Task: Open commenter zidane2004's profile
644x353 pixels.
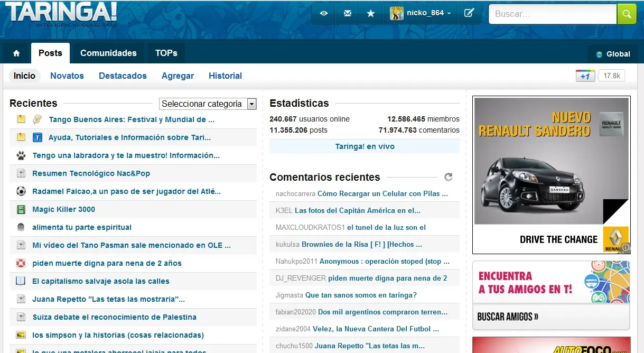Action: (293, 329)
